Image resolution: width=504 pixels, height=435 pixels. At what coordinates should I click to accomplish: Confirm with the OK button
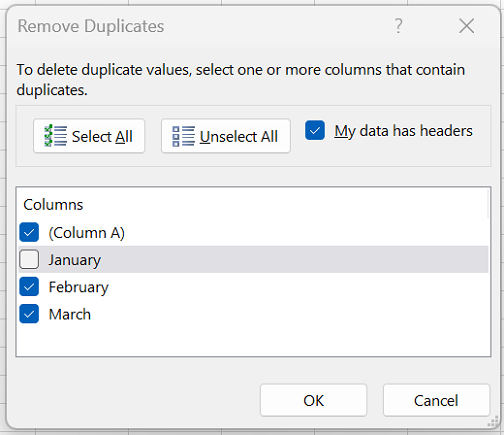point(313,400)
